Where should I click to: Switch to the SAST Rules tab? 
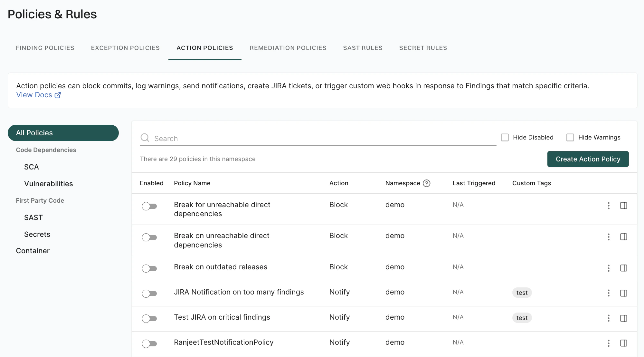(363, 48)
